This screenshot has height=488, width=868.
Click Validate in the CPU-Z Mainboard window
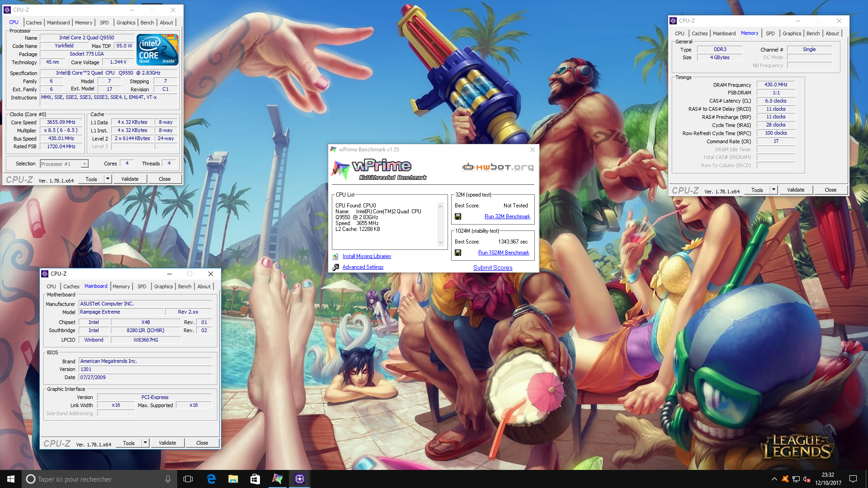click(x=167, y=443)
